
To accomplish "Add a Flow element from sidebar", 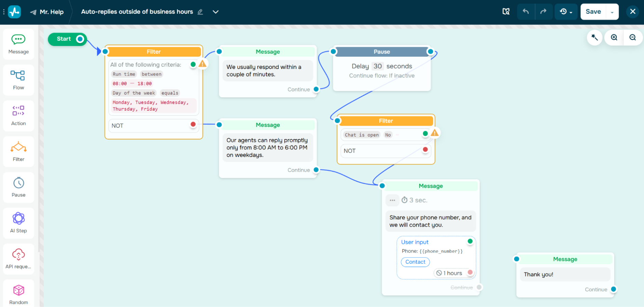I will [x=18, y=80].
